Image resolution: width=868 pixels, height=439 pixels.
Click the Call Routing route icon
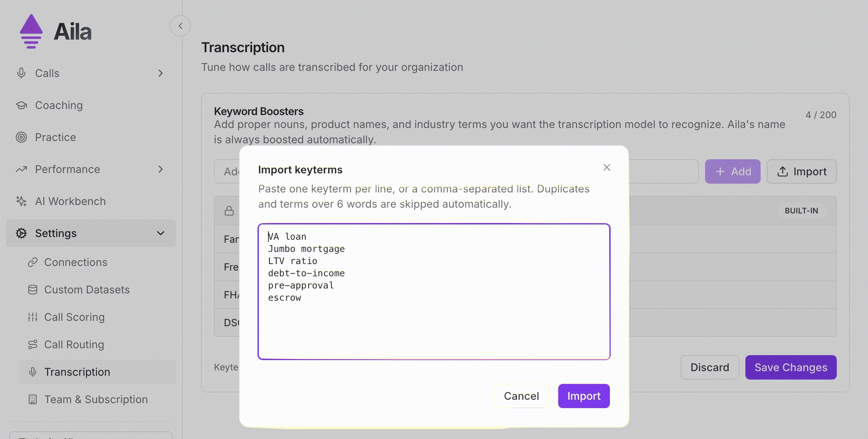(x=33, y=344)
